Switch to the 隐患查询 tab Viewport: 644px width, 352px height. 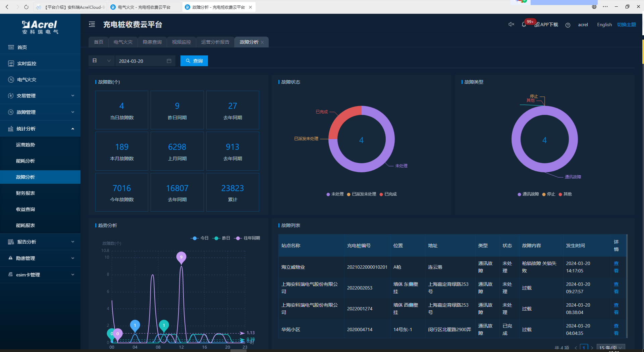pyautogui.click(x=152, y=42)
